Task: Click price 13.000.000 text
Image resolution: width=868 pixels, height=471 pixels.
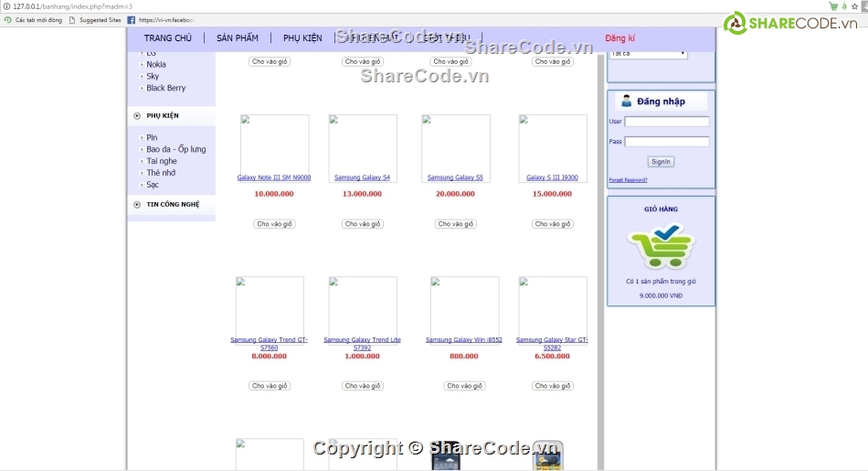Action: tap(362, 194)
